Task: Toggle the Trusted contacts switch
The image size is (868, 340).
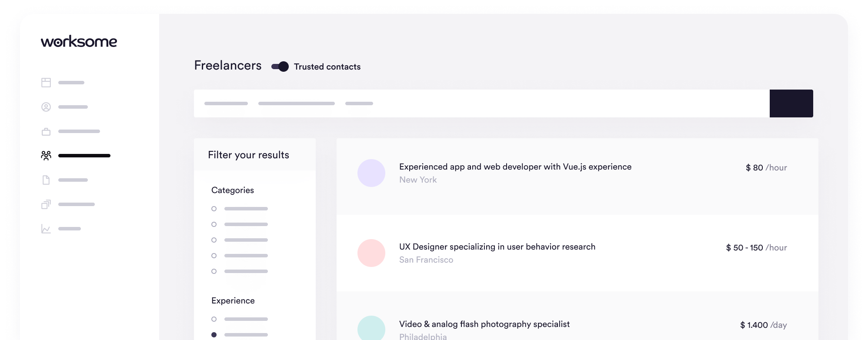Action: [280, 67]
